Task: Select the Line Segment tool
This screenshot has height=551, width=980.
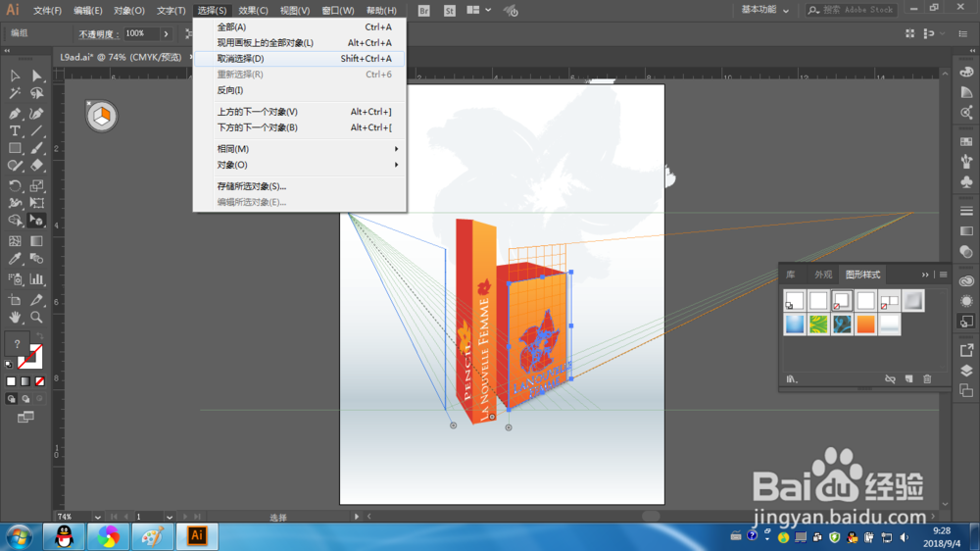Action: click(37, 130)
